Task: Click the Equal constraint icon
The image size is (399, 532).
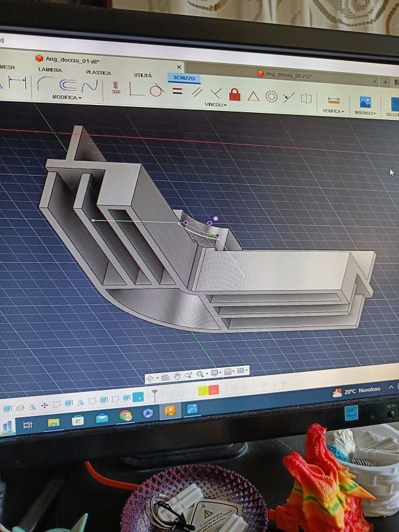Action: 176,91
